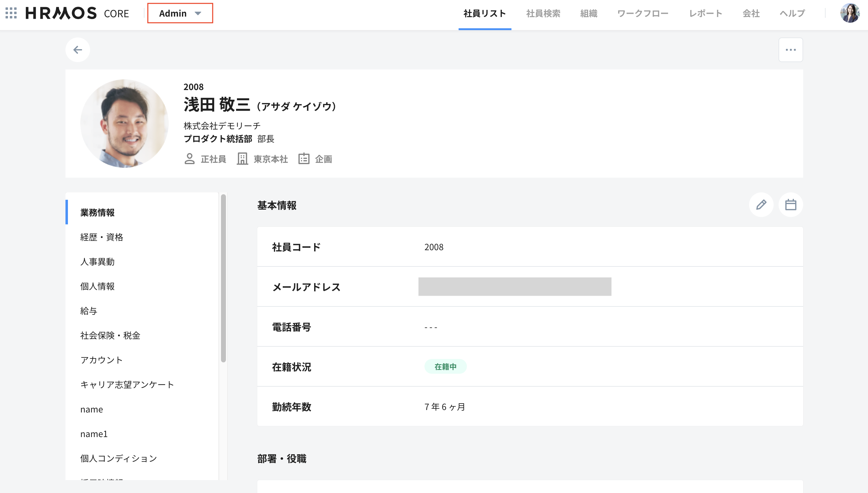Click the 正社員 person icon
Screen dimensions: 868x493
click(x=190, y=159)
